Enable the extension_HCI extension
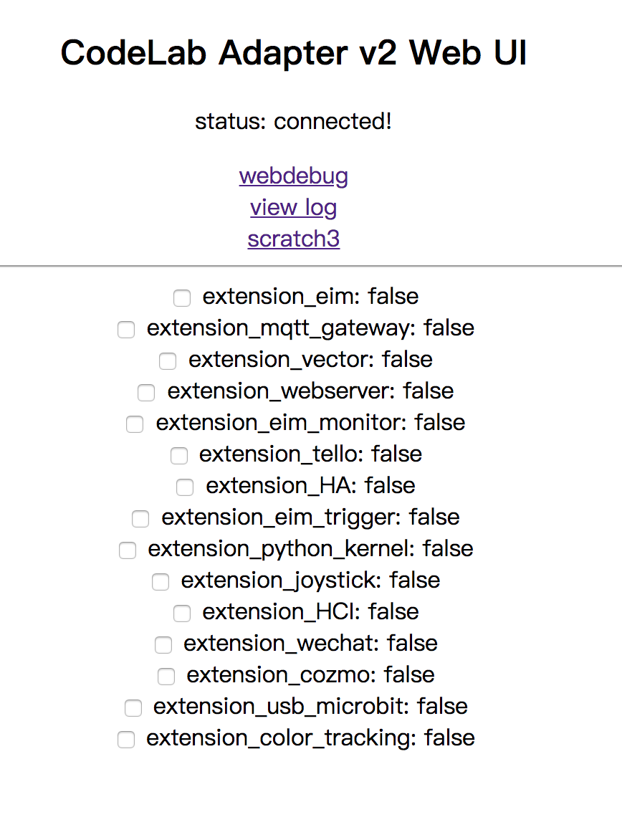This screenshot has height=840, width=622. 181,614
